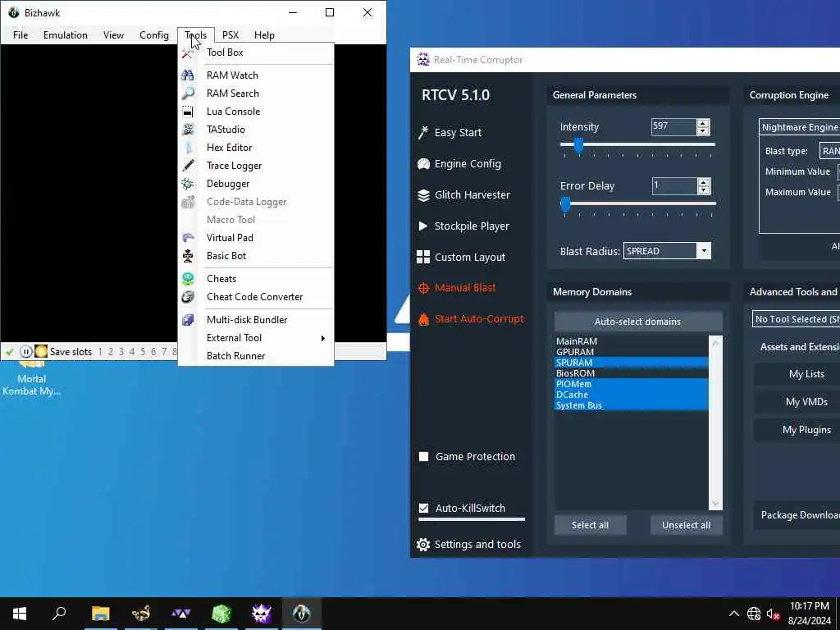The width and height of the screenshot is (840, 630).
Task: Select SPURAM memory domain
Action: point(632,362)
